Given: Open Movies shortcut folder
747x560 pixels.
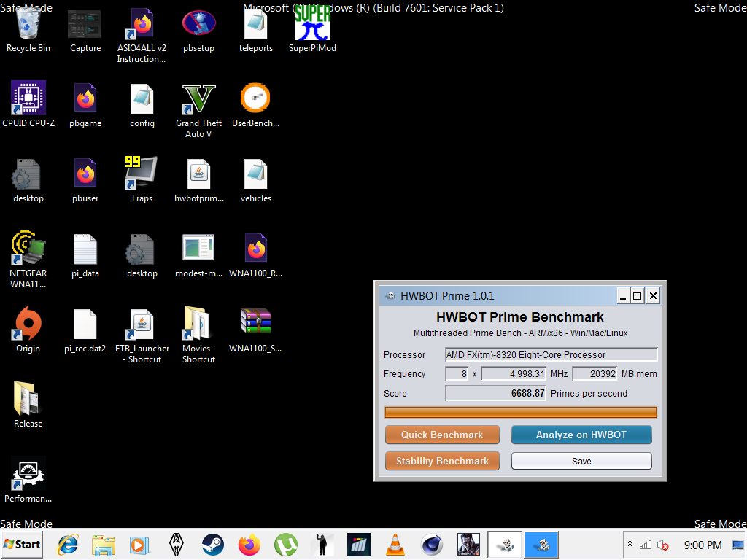Looking at the screenshot, I should pyautogui.click(x=198, y=335).
